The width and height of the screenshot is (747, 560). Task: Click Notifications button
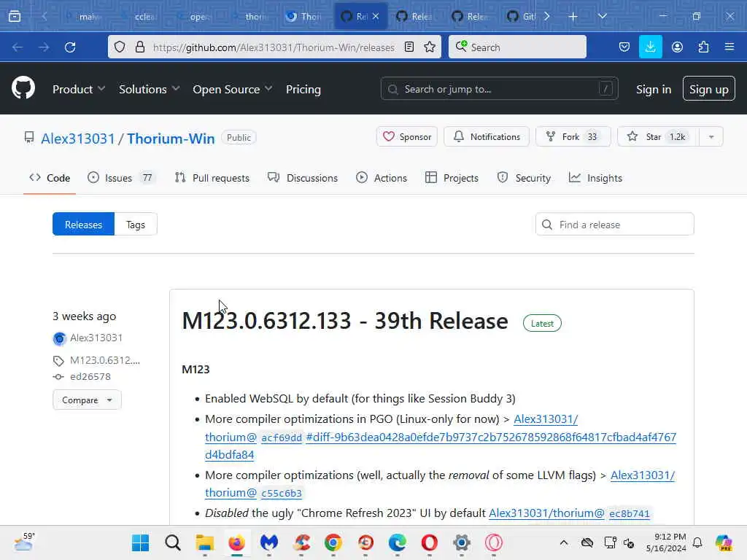pyautogui.click(x=487, y=136)
